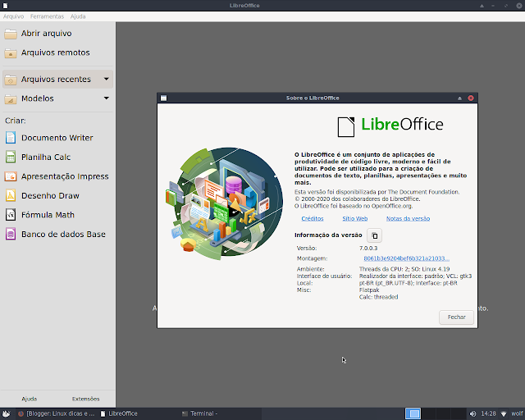This screenshot has height=420, width=525.
Task: Create a new Desenho Draw
Action: point(50,195)
